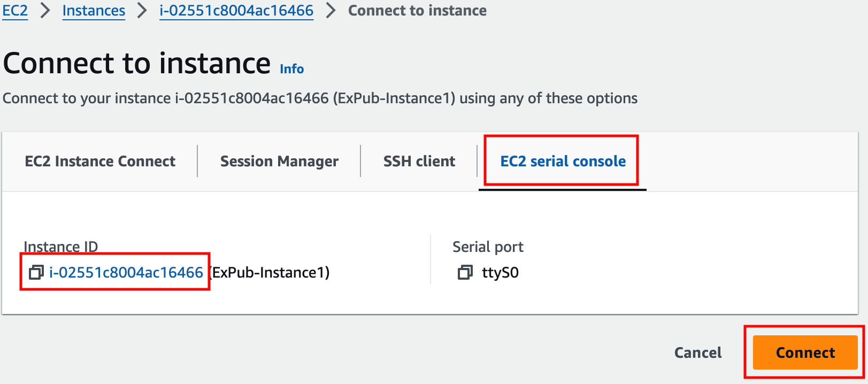Go to EC2 in the breadcrumb

(x=15, y=10)
